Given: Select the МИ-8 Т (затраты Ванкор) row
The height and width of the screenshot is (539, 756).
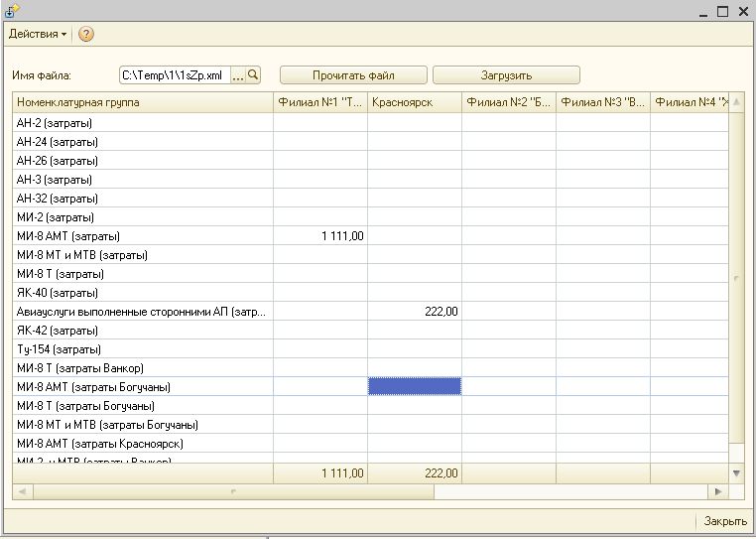Looking at the screenshot, I should [x=370, y=367].
